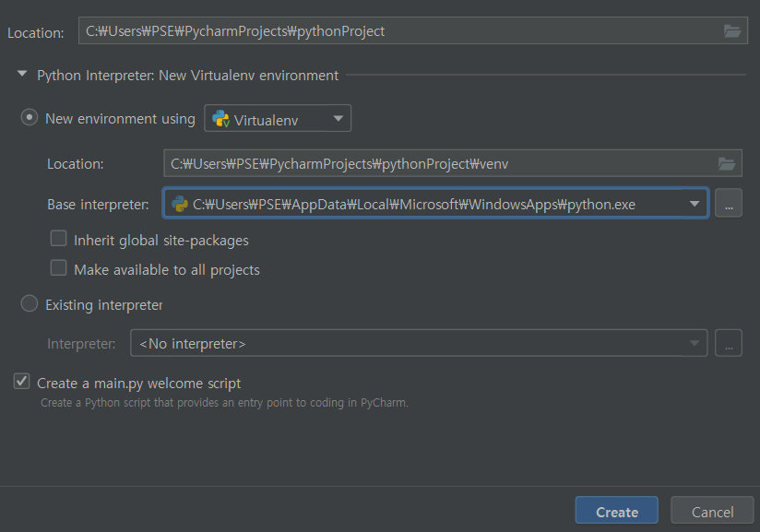Select Existing interpreter radio button
Screen dimensions: 760x532
30,303
